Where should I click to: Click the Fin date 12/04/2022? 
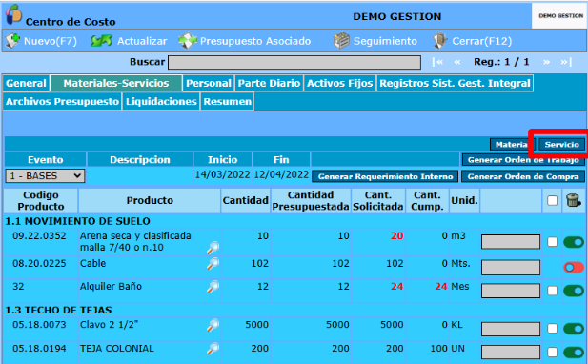point(281,174)
